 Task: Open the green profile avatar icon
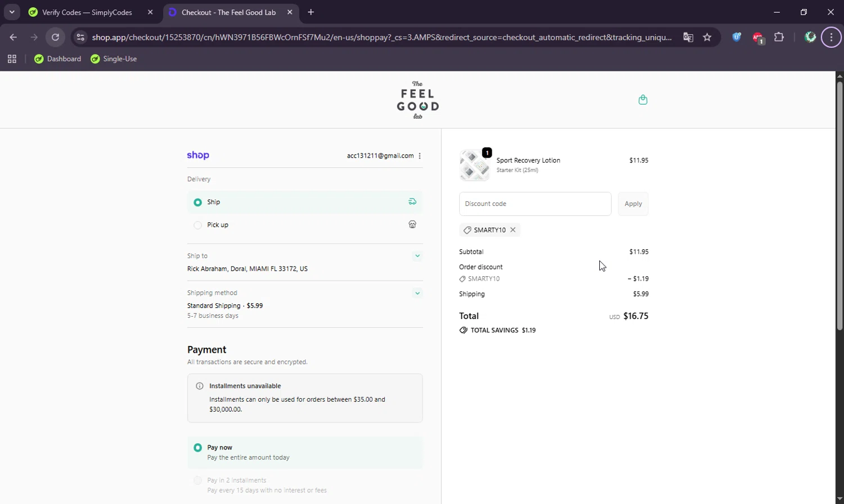click(810, 37)
